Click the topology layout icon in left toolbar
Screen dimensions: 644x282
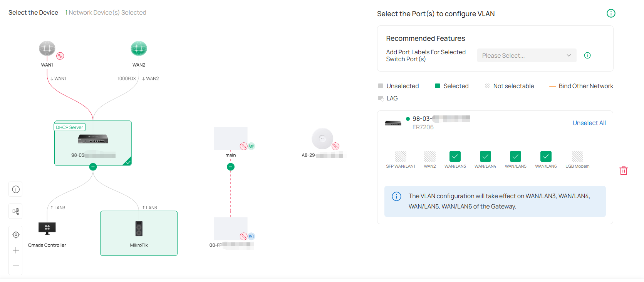point(16,211)
